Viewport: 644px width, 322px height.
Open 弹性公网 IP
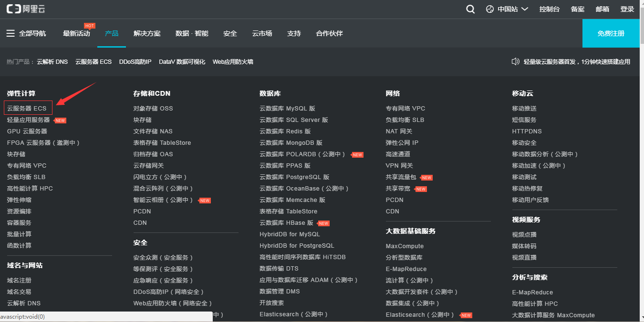pos(402,143)
